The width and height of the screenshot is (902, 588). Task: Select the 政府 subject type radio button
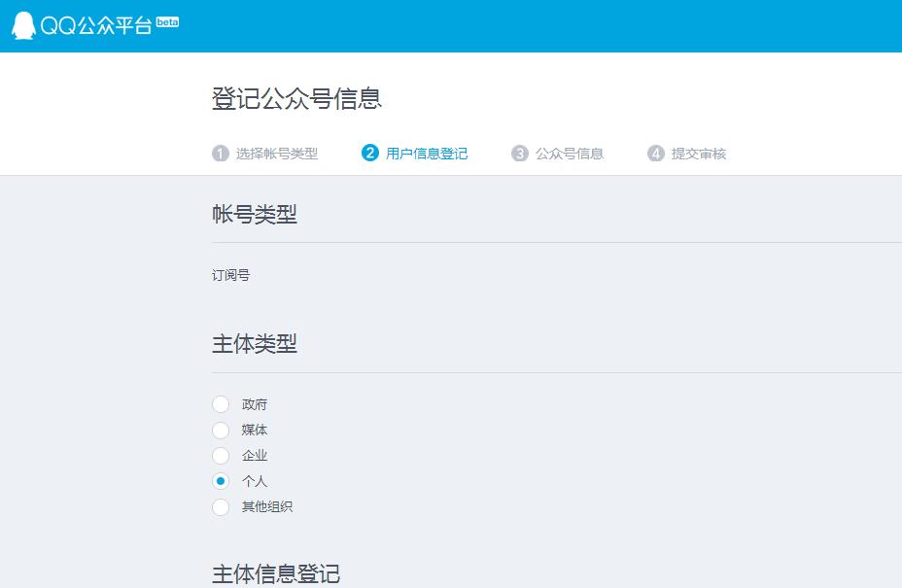(x=221, y=404)
